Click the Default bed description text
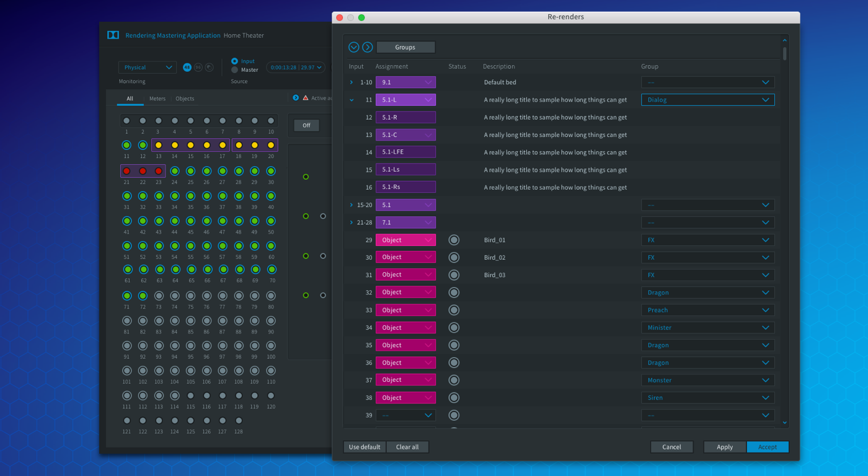Image resolution: width=868 pixels, height=476 pixels. tap(500, 82)
